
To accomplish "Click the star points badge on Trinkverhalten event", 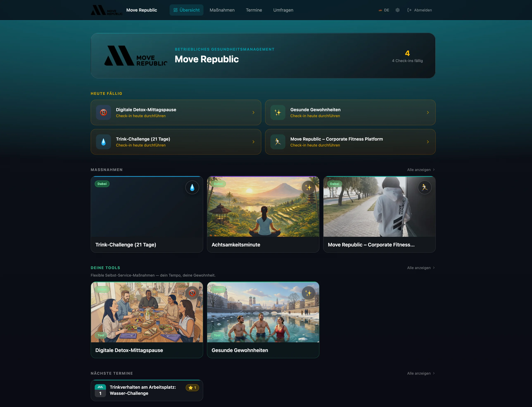I will pyautogui.click(x=192, y=388).
